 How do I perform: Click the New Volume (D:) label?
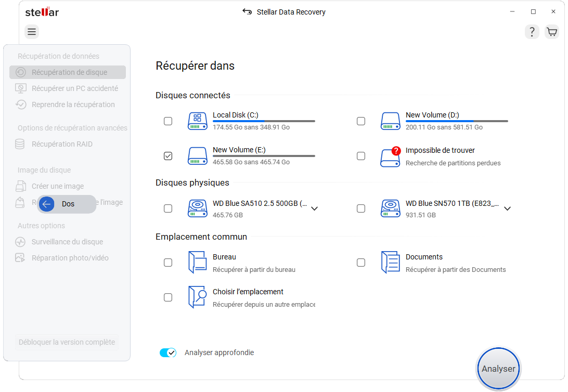pos(432,115)
